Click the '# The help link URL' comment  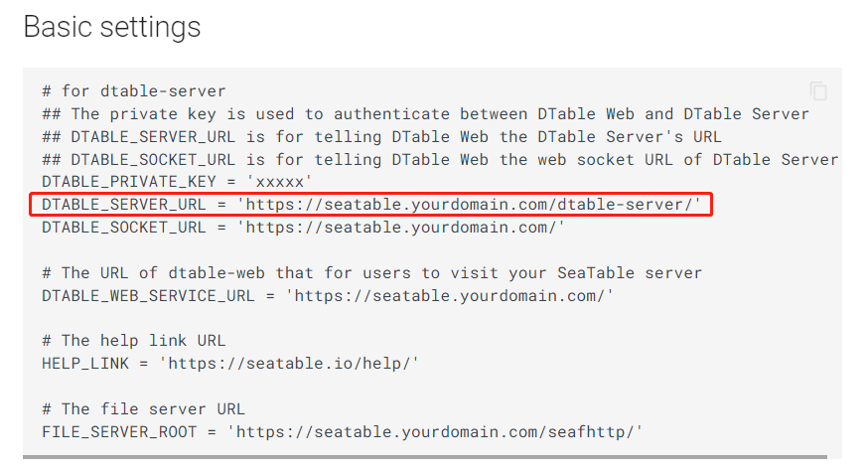tap(134, 341)
